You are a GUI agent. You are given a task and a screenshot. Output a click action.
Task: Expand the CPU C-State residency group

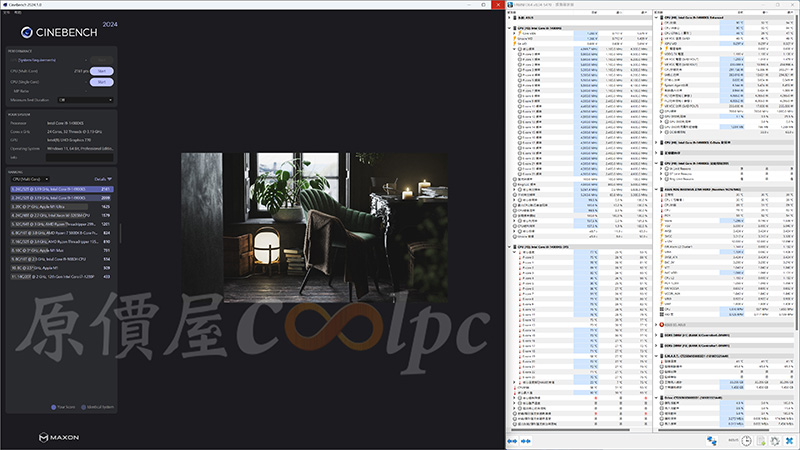coord(656,142)
